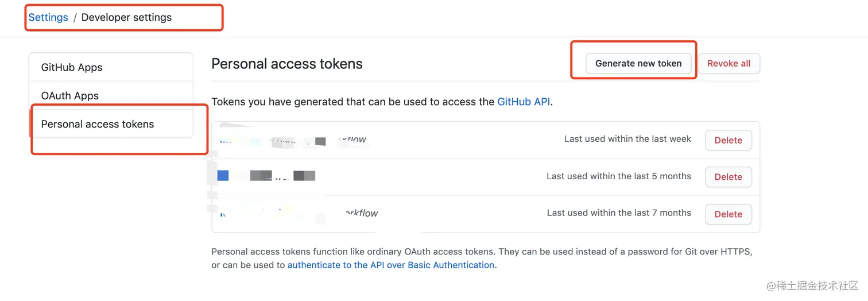Image resolution: width=868 pixels, height=301 pixels.
Task: Click the "Last used within the last week" text
Action: click(x=627, y=139)
